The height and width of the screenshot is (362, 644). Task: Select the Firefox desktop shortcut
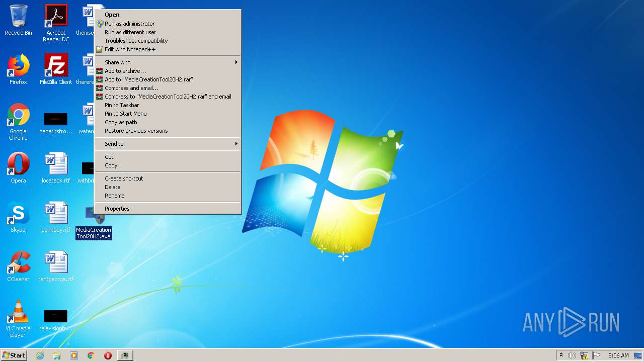tap(18, 69)
